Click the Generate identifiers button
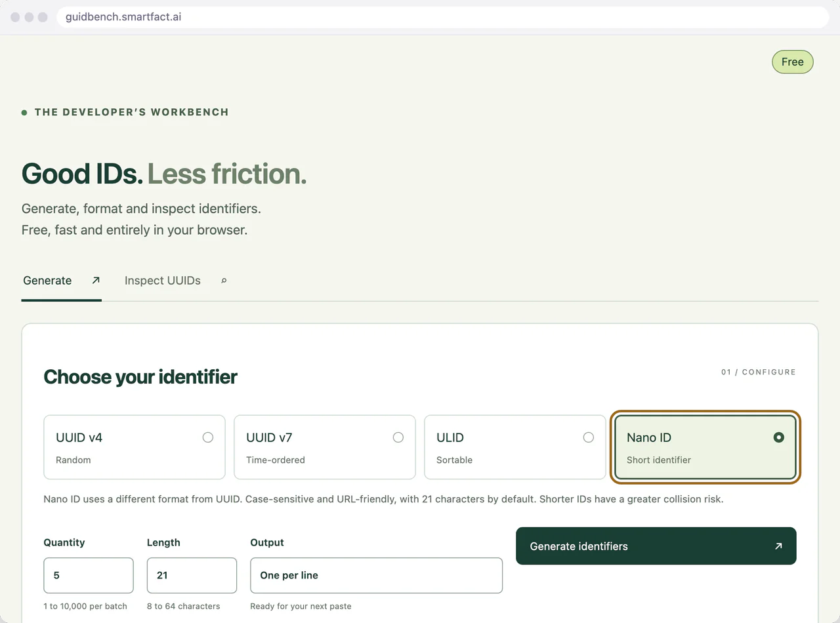This screenshot has height=623, width=840. point(656,546)
